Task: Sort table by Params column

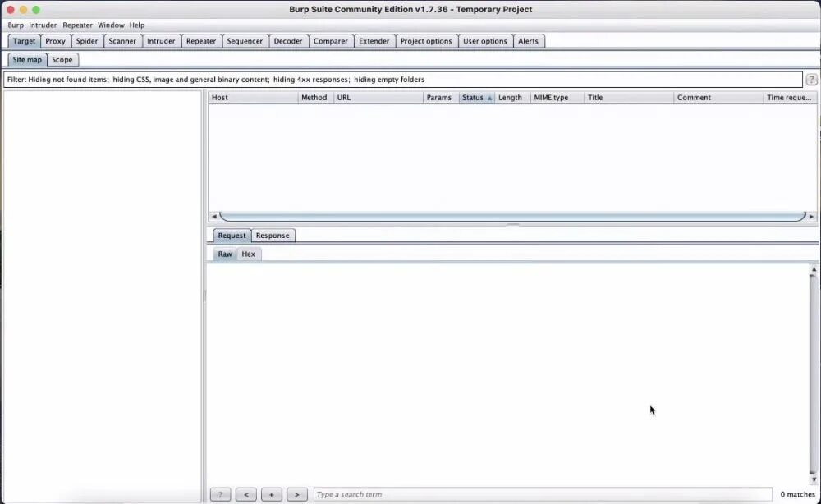Action: point(441,98)
